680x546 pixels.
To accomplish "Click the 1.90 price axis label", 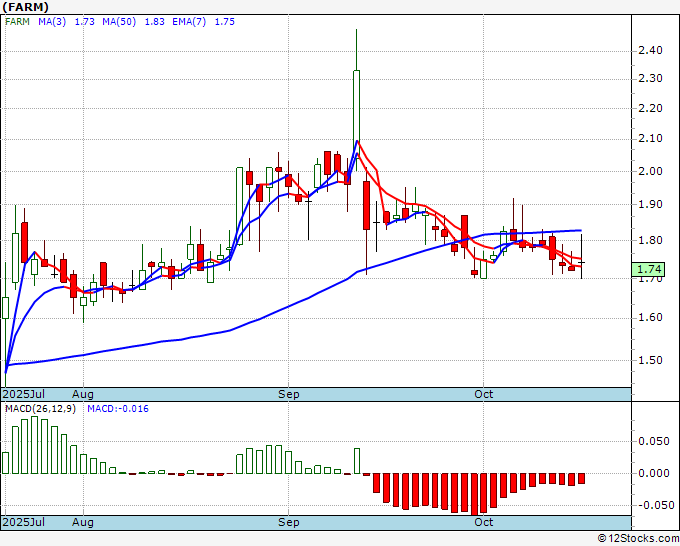I will pyautogui.click(x=651, y=204).
